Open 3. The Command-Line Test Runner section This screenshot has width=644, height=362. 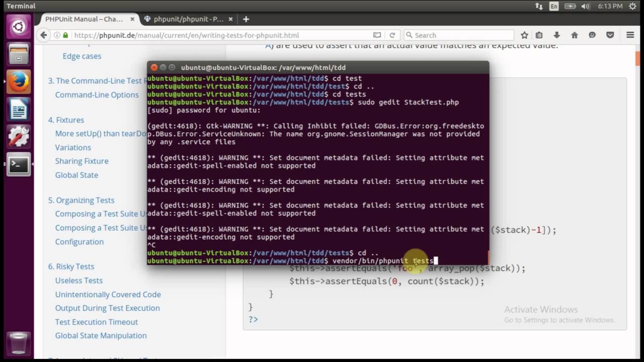pyautogui.click(x=97, y=80)
